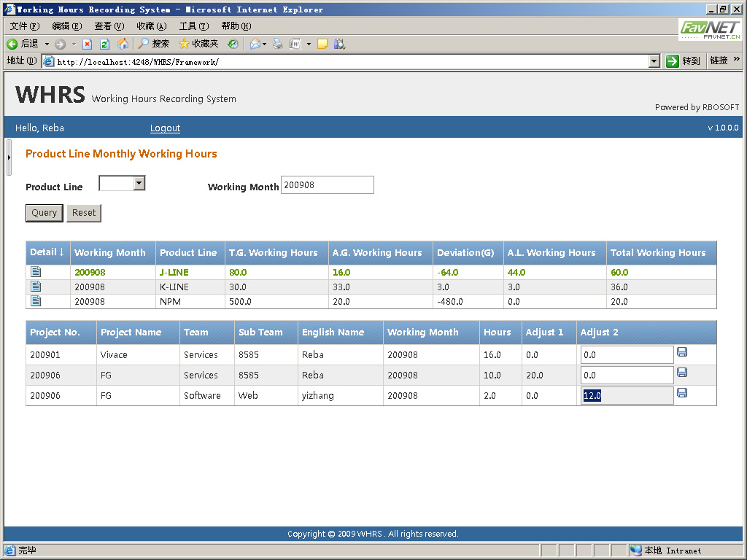This screenshot has width=747, height=560.
Task: Click the FavNET logo in the toolbar
Action: [x=710, y=29]
